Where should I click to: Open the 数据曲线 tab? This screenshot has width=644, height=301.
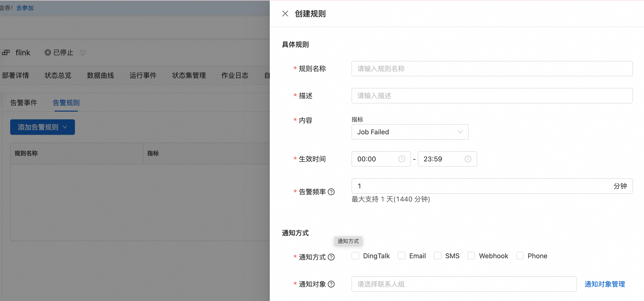coord(100,75)
